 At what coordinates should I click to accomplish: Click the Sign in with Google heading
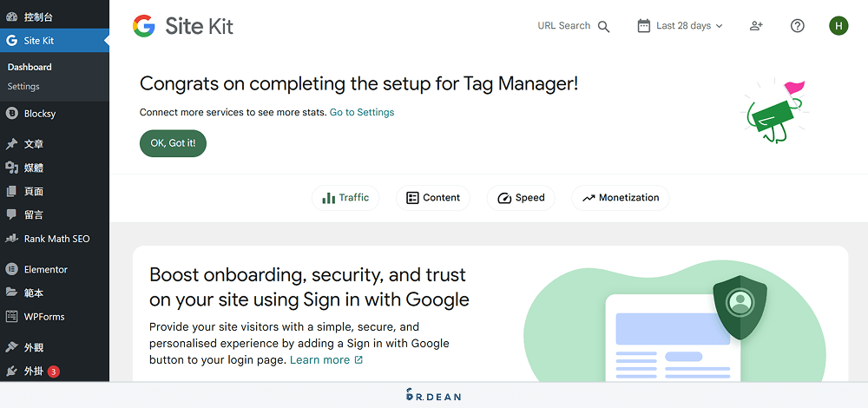(309, 286)
